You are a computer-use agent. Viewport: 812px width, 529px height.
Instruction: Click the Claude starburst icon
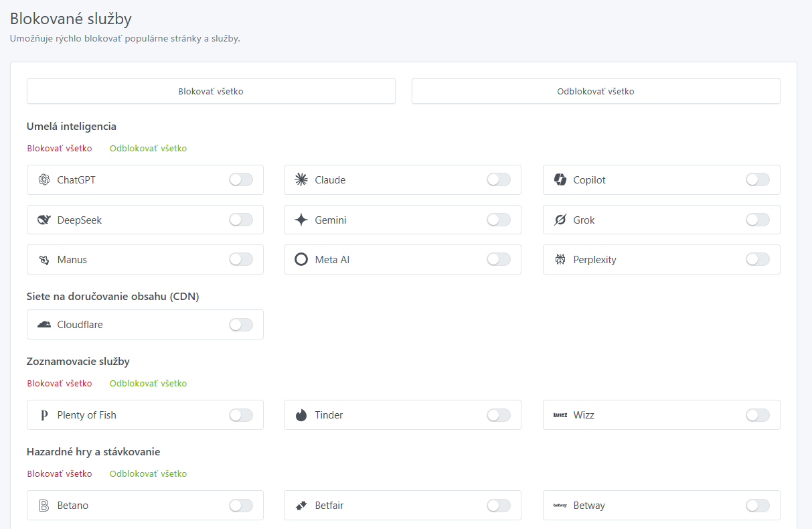(301, 179)
